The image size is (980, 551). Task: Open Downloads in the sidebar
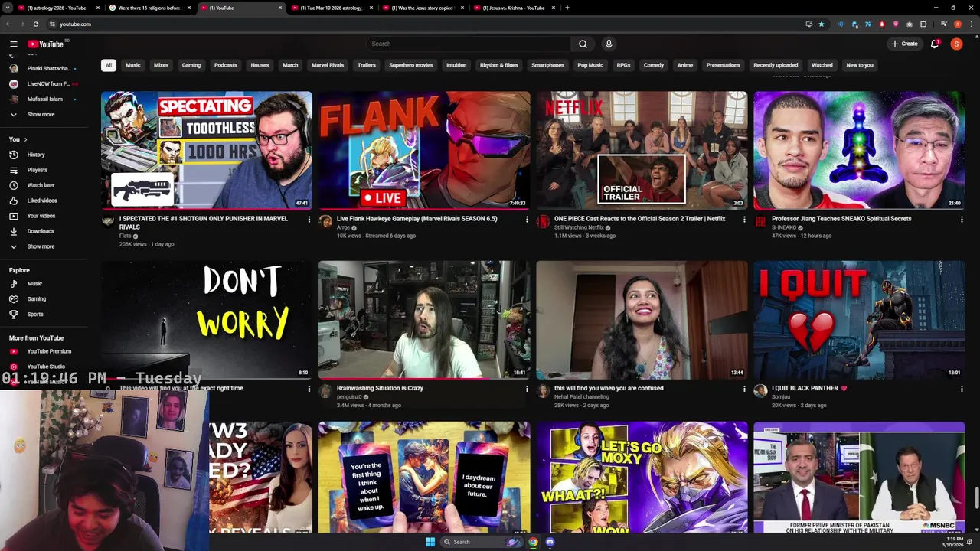(x=41, y=231)
